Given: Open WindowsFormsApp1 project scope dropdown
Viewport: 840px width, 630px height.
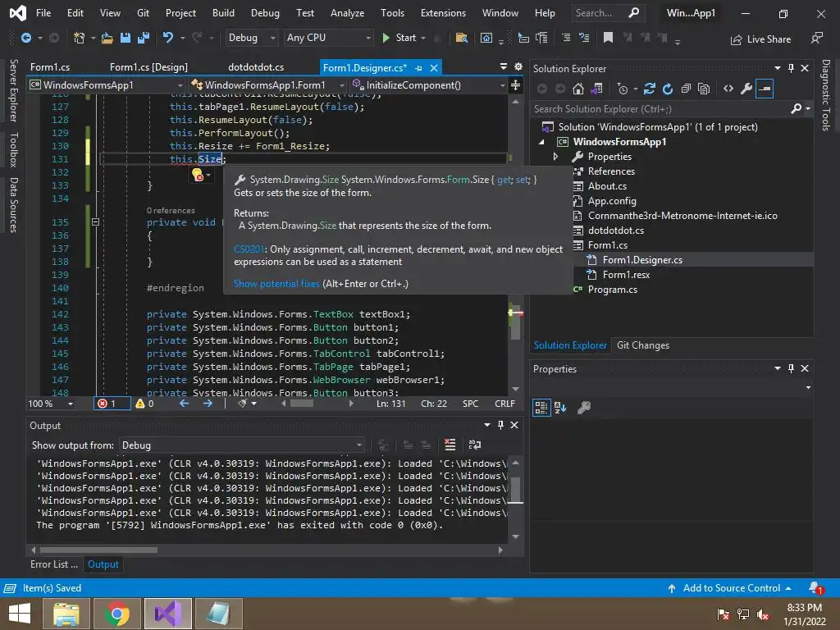Looking at the screenshot, I should 106,85.
